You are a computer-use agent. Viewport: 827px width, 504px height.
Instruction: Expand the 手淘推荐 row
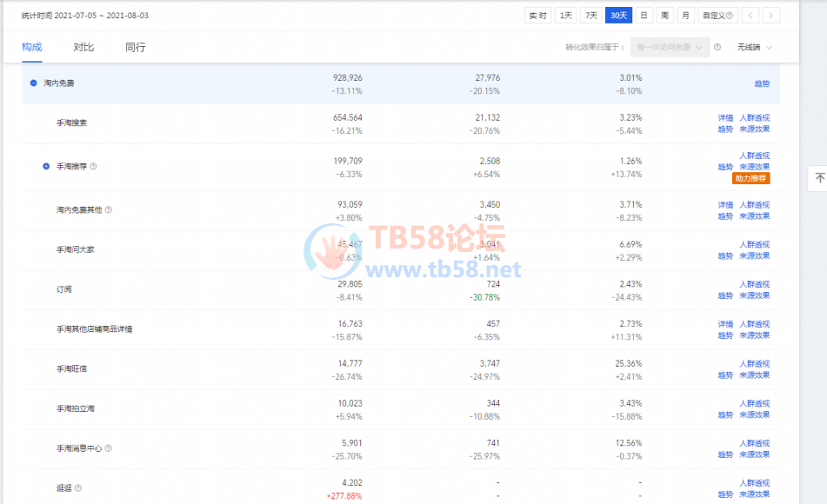tap(46, 166)
